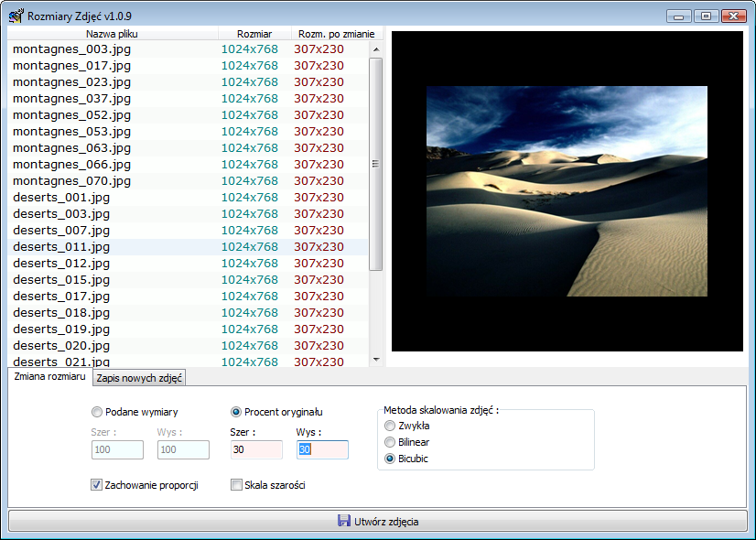Select the Bicubic scaling method
756x540 pixels.
coord(391,459)
